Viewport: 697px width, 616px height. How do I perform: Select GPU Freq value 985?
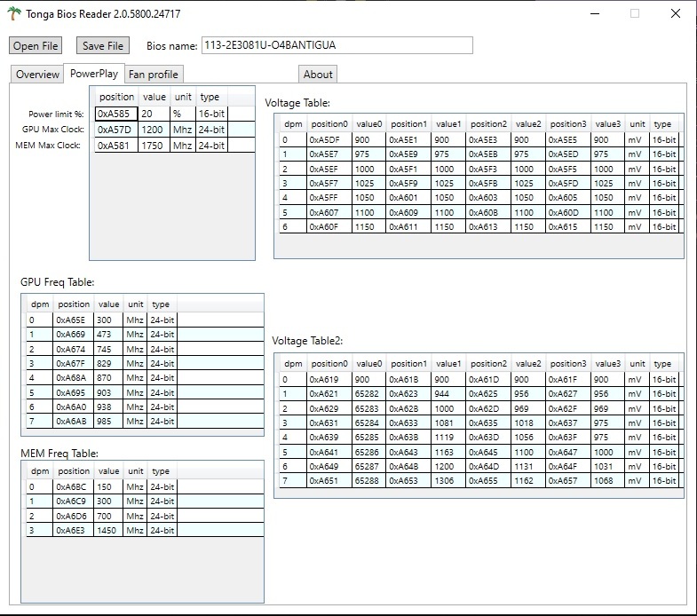coord(108,422)
